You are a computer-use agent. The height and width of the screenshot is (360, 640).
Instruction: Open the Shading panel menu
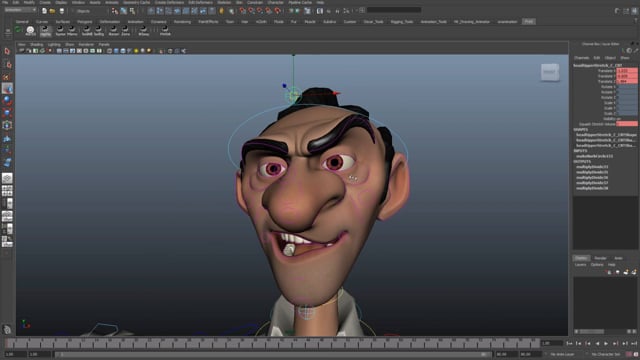pos(36,44)
